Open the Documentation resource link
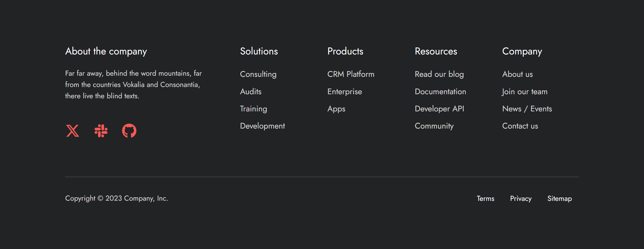 (440, 91)
